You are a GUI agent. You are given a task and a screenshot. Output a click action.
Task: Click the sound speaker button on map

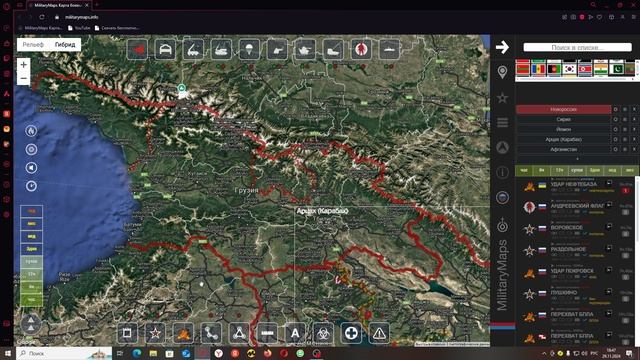point(31,168)
